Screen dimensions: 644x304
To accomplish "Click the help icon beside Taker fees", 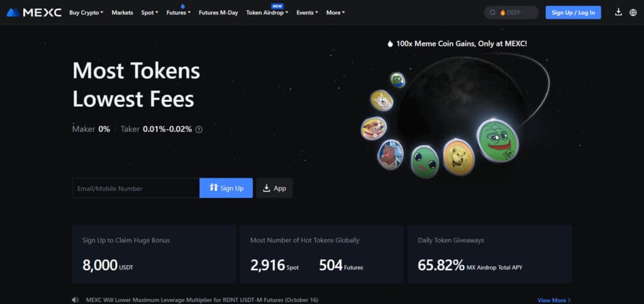I will [199, 129].
